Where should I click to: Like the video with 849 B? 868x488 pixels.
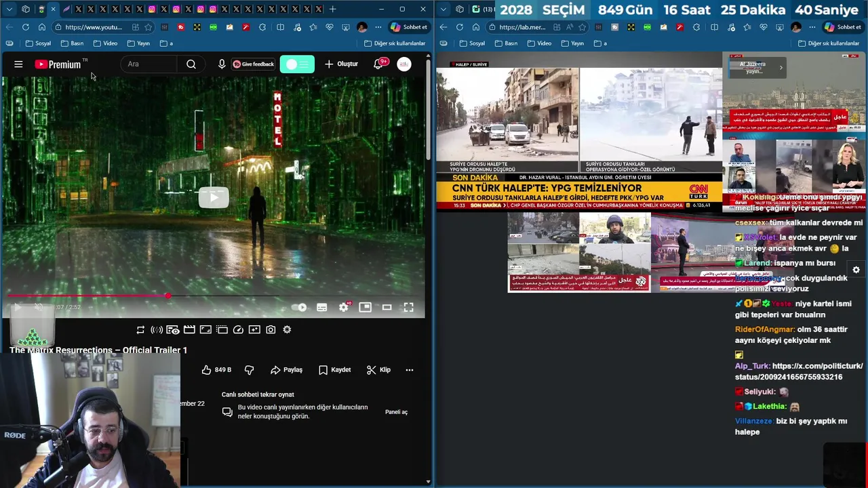(x=216, y=369)
